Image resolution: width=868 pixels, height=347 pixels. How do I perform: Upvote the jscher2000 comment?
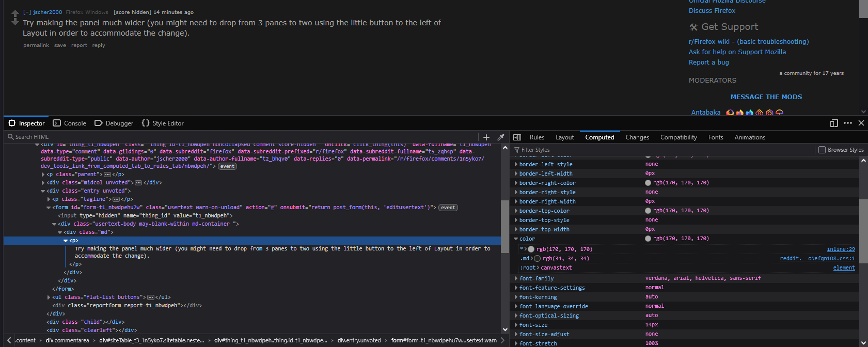pyautogui.click(x=15, y=13)
